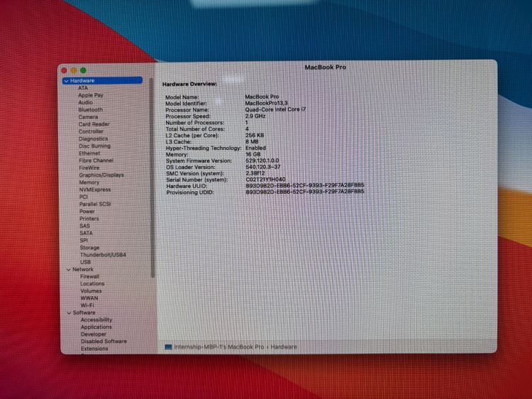Select Printers in the sidebar

click(89, 219)
